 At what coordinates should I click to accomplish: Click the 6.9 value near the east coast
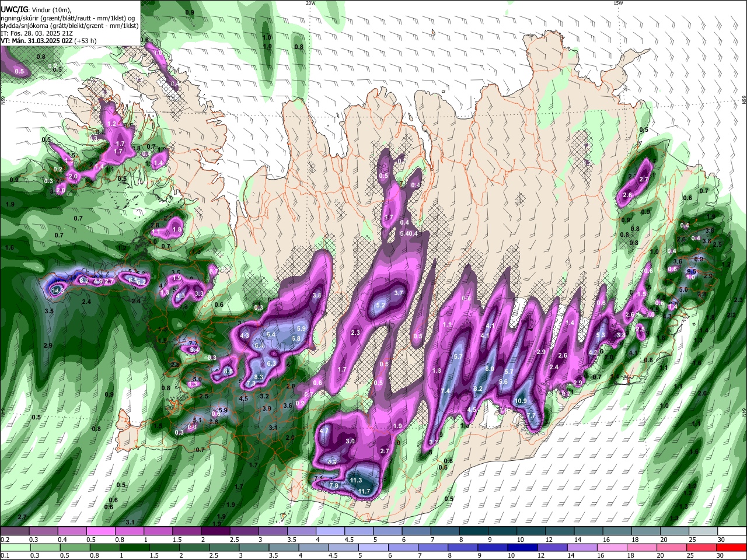pos(699,259)
